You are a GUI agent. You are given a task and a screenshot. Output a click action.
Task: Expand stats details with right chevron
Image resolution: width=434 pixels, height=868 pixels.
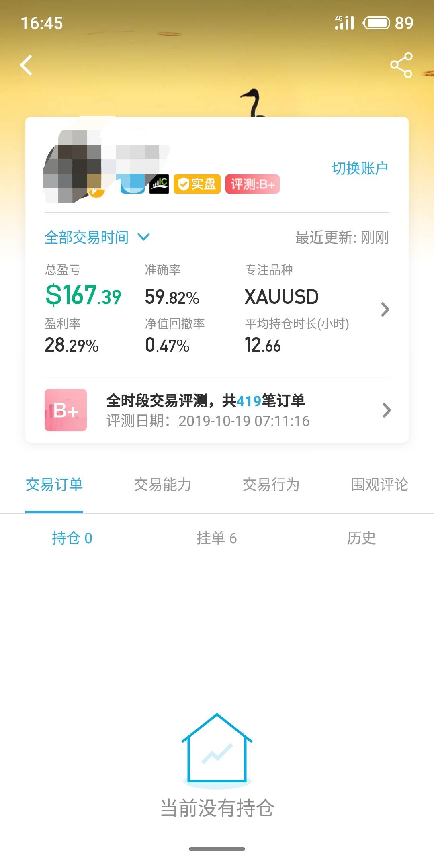[385, 309]
